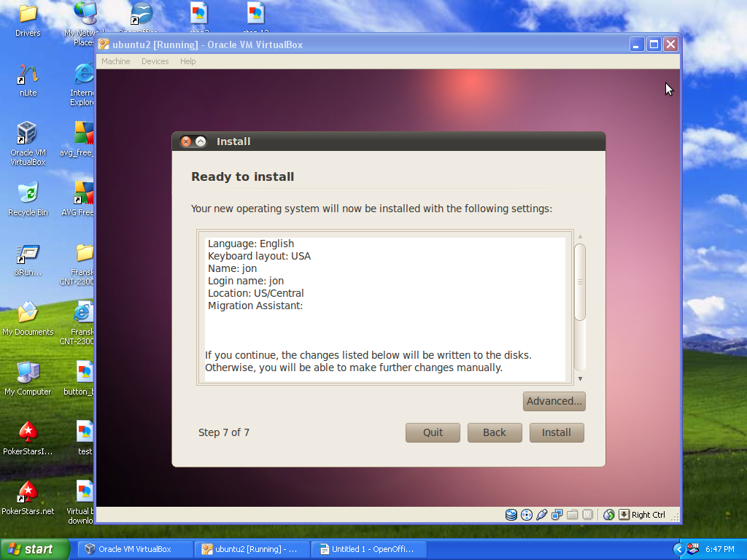Quit the Ubuntu installer
The image size is (747, 560).
[433, 432]
